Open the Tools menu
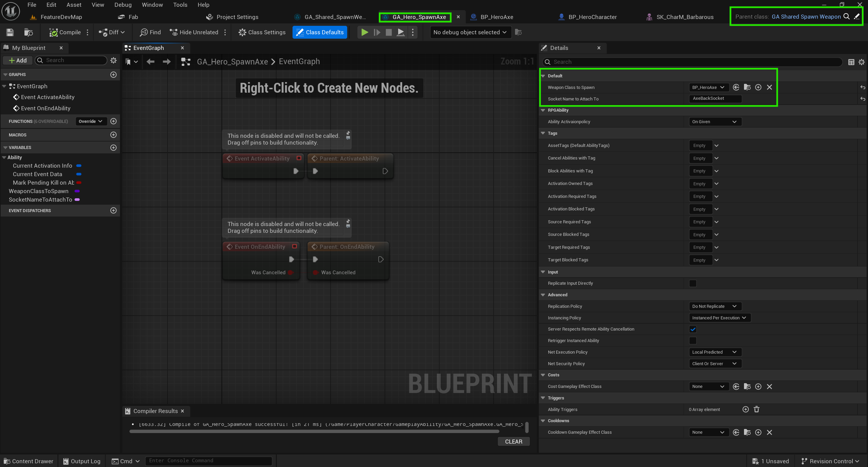Screen dimensions: 868x467 (x=180, y=5)
